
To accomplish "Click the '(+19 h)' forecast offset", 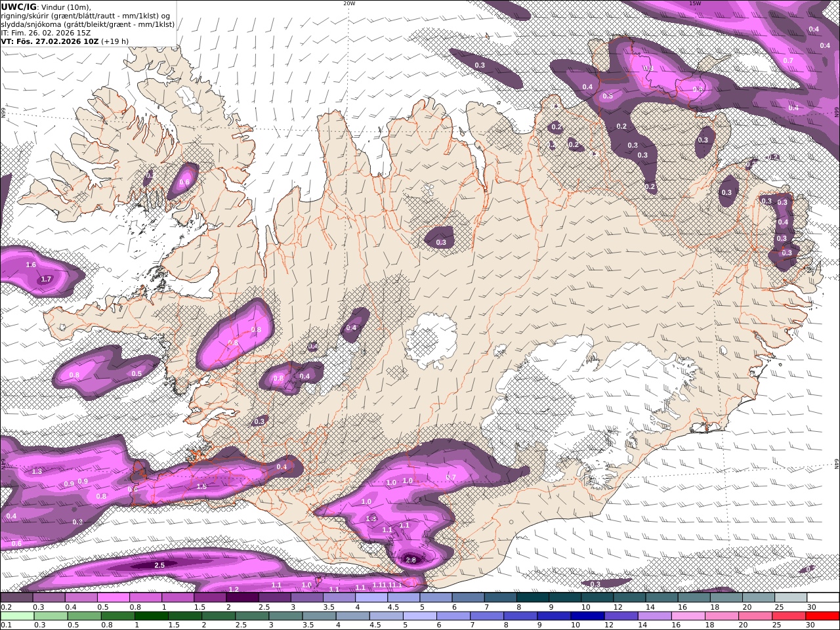I will click(115, 41).
